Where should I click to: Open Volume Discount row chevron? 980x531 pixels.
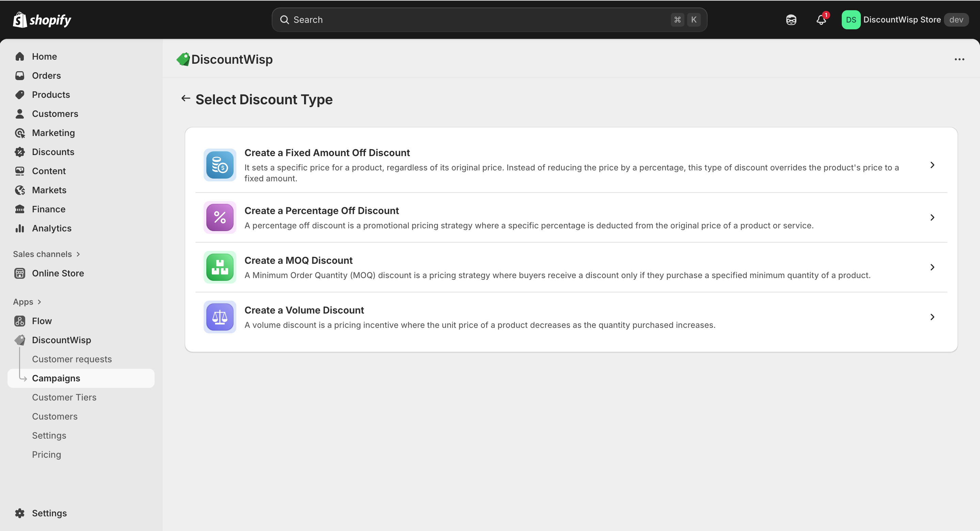[932, 317]
